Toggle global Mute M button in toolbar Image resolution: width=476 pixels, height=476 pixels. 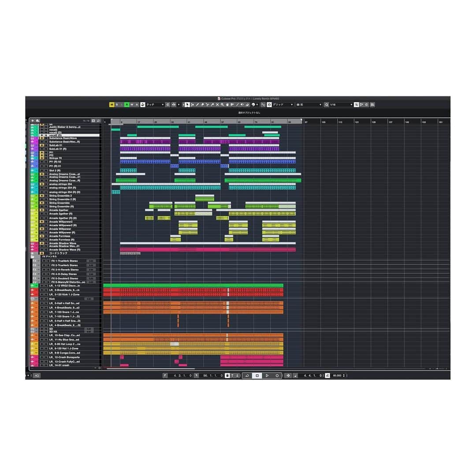click(112, 104)
